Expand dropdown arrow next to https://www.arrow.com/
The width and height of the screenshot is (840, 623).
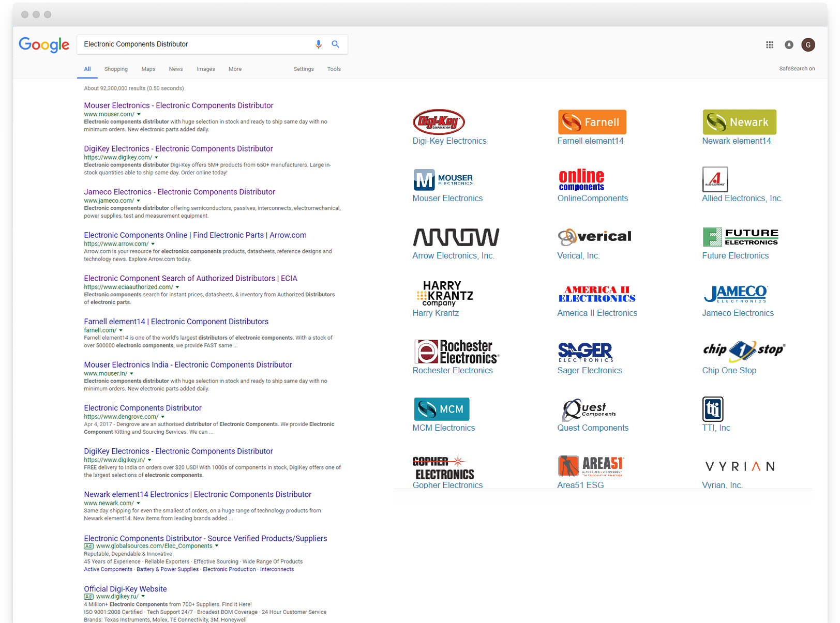click(153, 244)
